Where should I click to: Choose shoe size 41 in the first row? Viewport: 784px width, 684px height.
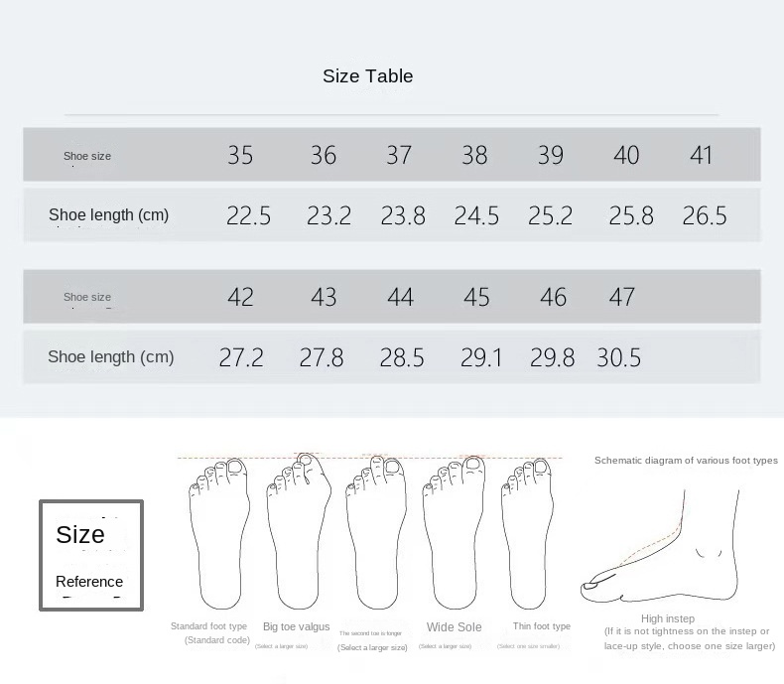(702, 155)
